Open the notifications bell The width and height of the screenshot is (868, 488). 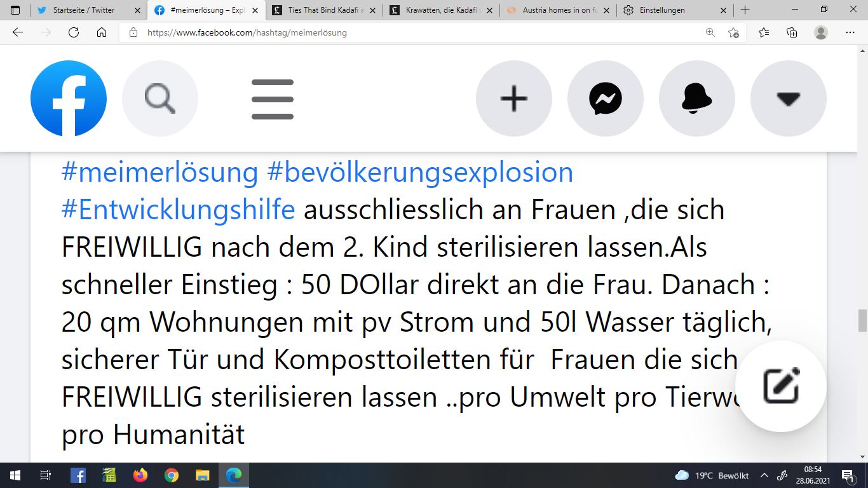(x=697, y=98)
